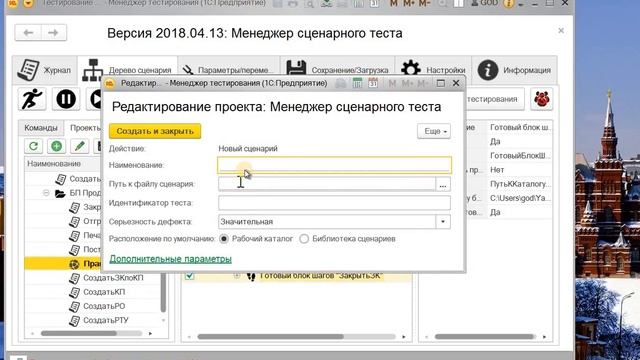Select the Рабочий каталог radio button

point(224,239)
